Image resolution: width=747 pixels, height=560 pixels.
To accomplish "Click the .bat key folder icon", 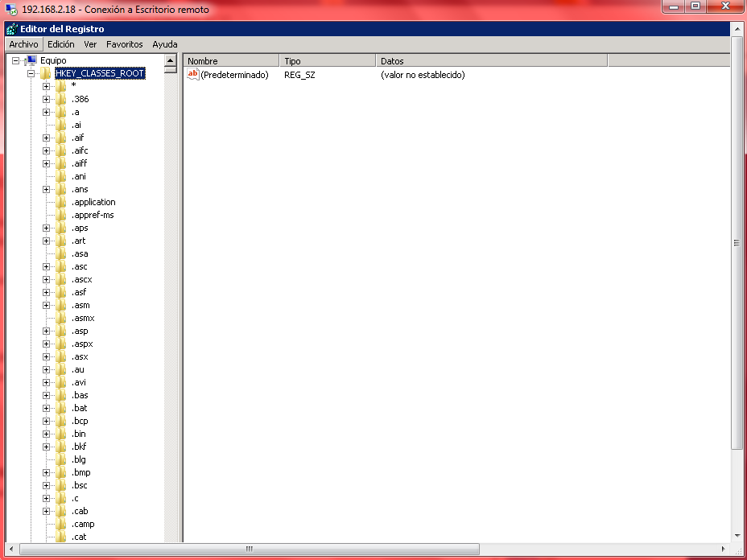I will click(x=61, y=408).
